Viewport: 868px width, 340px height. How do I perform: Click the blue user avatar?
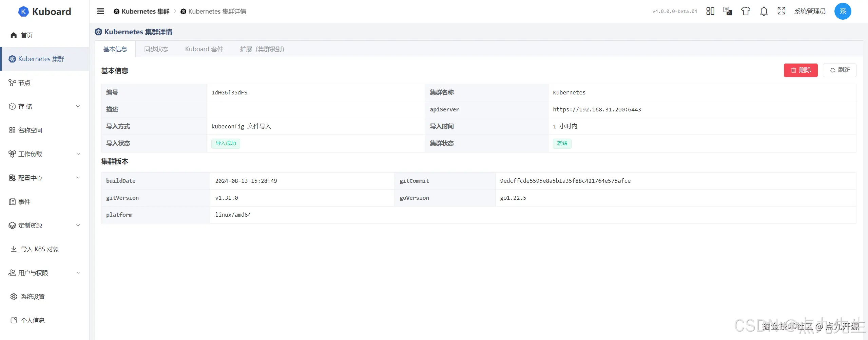843,11
